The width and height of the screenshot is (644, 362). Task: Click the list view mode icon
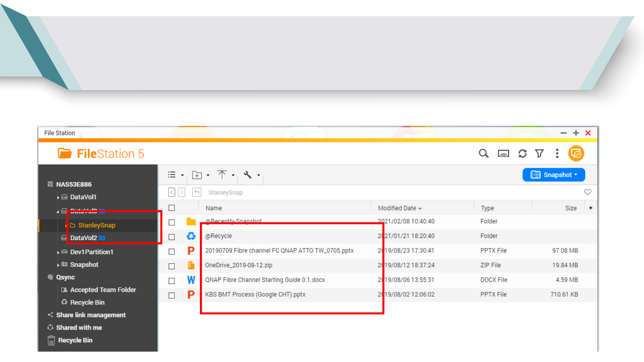pyautogui.click(x=172, y=175)
